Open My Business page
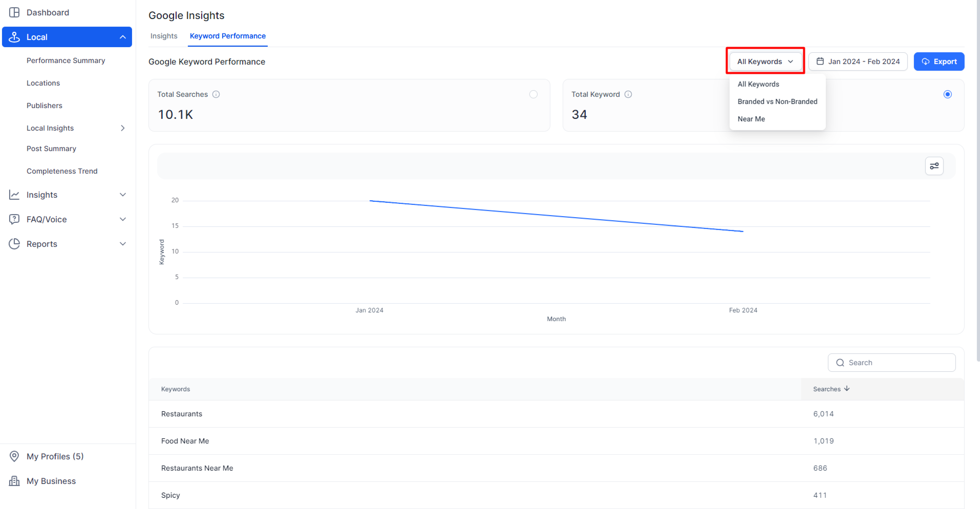The image size is (980, 509). pyautogui.click(x=51, y=481)
